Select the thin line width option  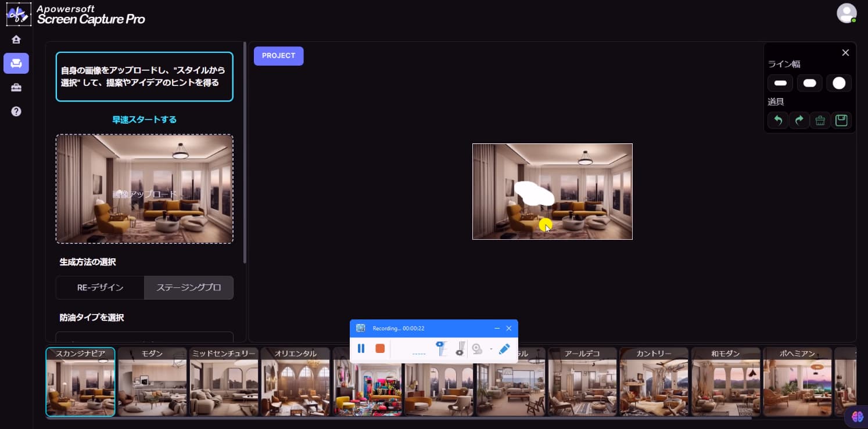coord(780,83)
